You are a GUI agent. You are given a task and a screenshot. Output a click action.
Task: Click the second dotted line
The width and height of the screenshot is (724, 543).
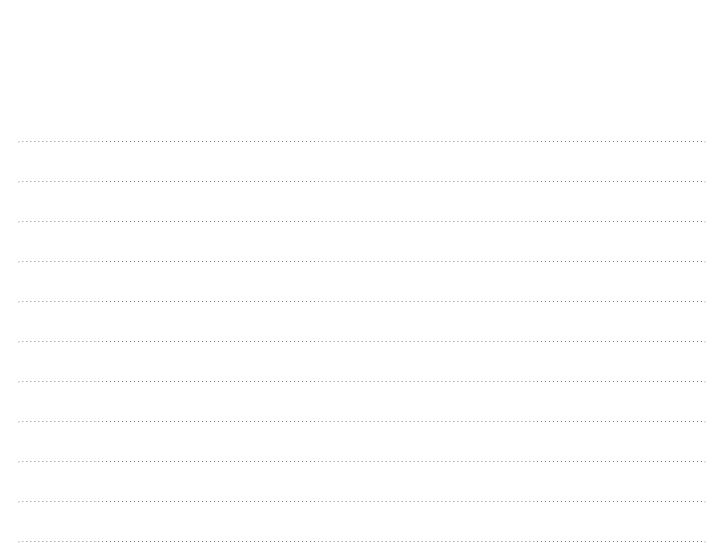click(362, 181)
